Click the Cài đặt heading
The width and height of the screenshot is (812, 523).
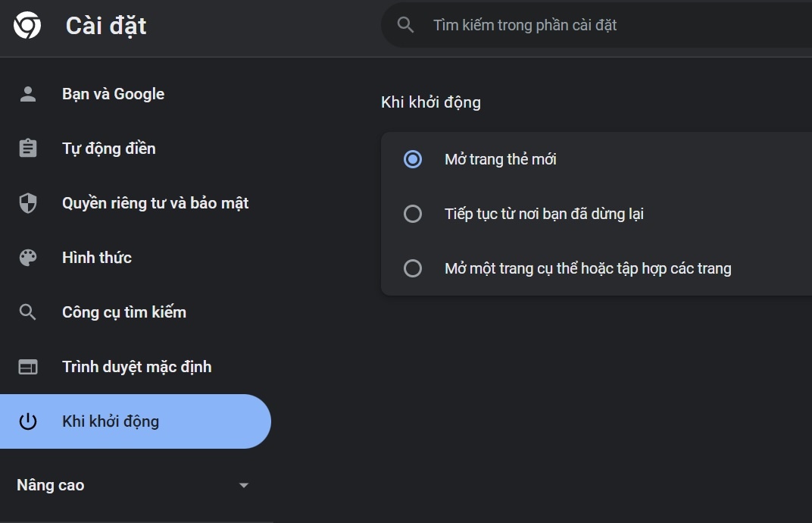click(x=104, y=25)
